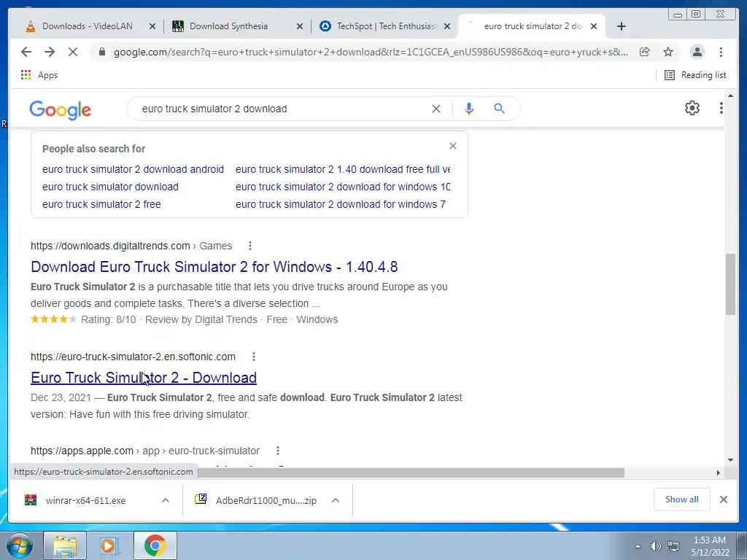This screenshot has width=747, height=560.
Task: Click the scroll down arrow
Action: [731, 460]
